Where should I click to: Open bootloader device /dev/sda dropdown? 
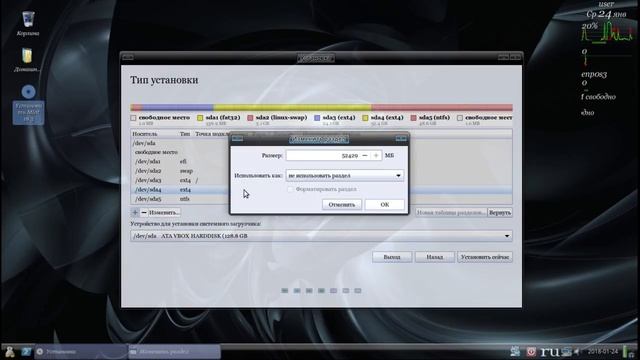tap(321, 236)
